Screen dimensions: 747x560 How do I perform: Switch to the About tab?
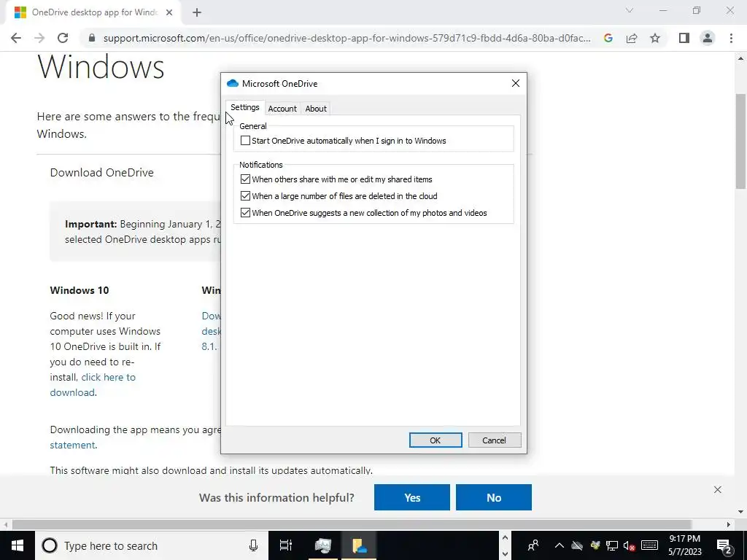(x=316, y=109)
